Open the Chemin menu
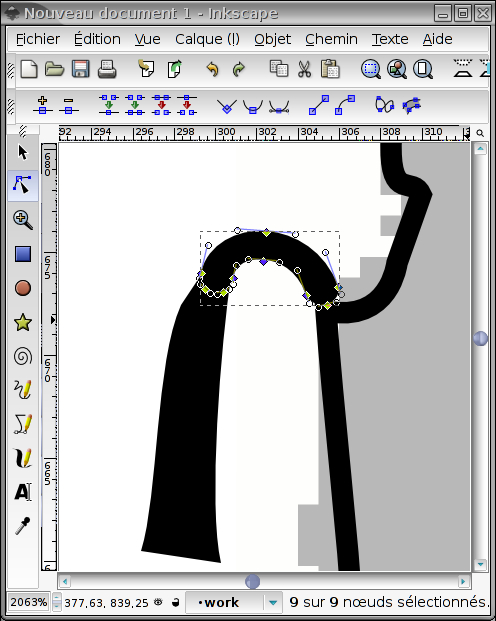The image size is (496, 621). pos(331,39)
